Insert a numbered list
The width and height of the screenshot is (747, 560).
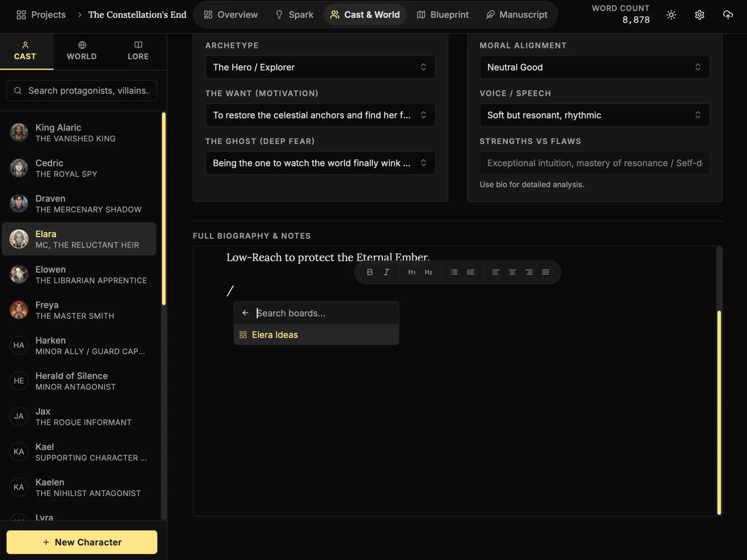[471, 272]
